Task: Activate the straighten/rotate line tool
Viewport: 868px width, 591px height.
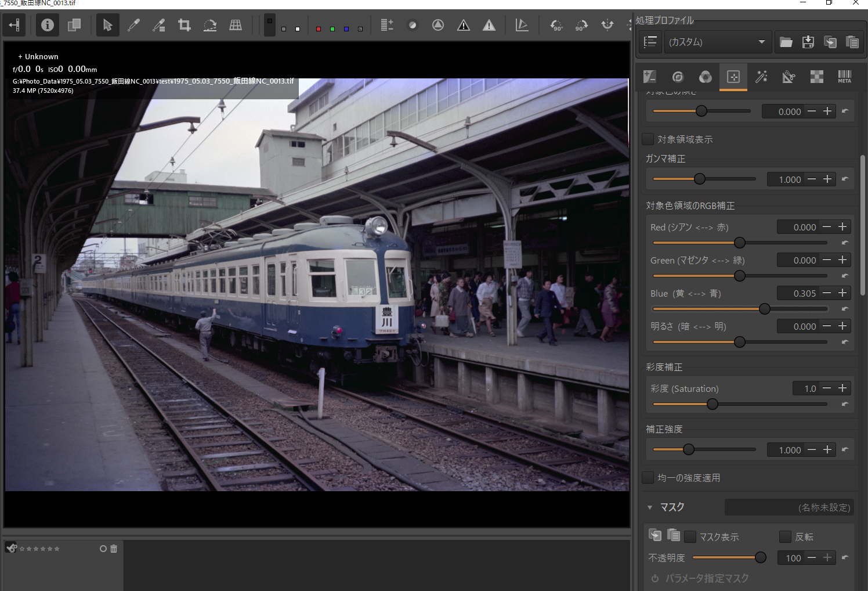Action: (210, 25)
